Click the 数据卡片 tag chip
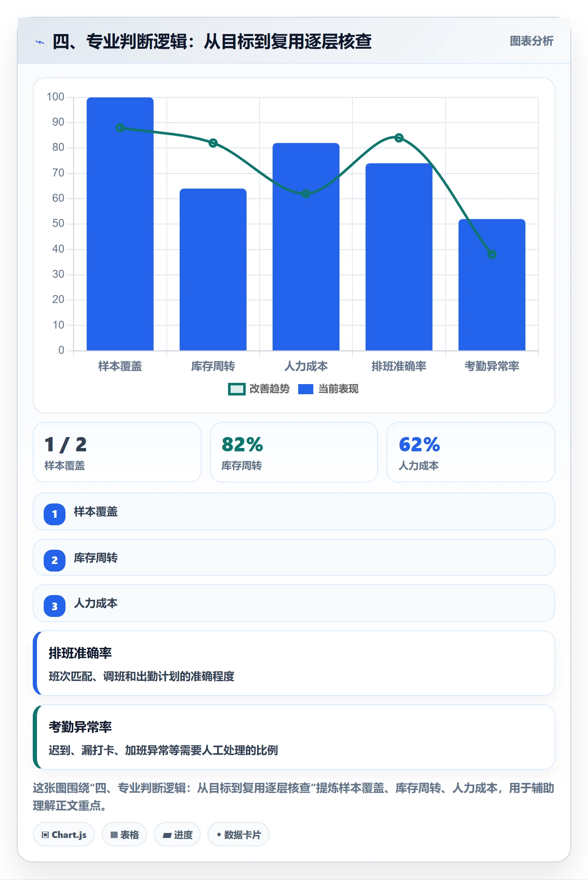This screenshot has width=588, height=880. tap(239, 835)
